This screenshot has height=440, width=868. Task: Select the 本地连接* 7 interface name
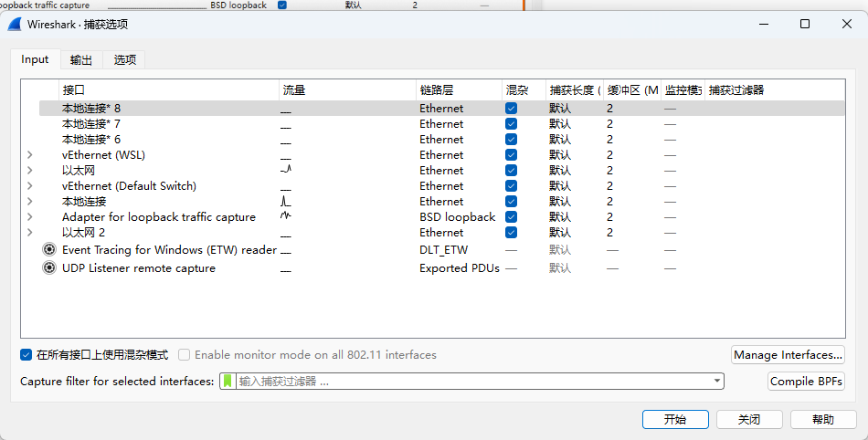91,124
